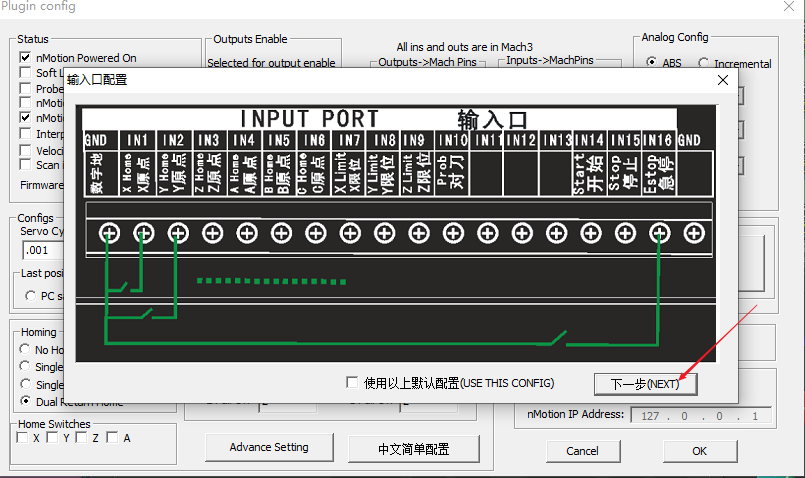Select Incremental analog config radio button

click(703, 63)
